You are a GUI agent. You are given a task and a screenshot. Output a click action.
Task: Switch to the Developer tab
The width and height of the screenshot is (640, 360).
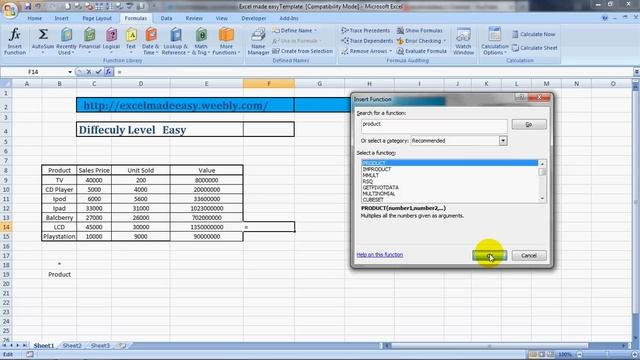pyautogui.click(x=253, y=18)
